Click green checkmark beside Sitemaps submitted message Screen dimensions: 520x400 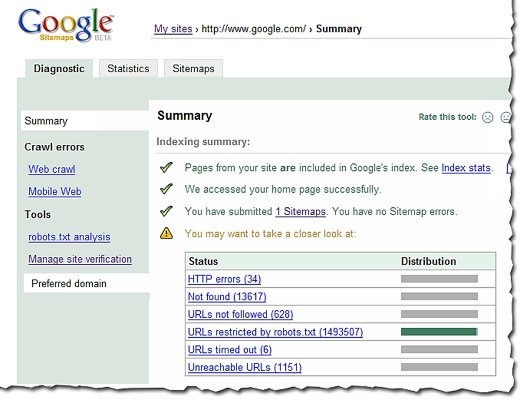click(x=166, y=211)
